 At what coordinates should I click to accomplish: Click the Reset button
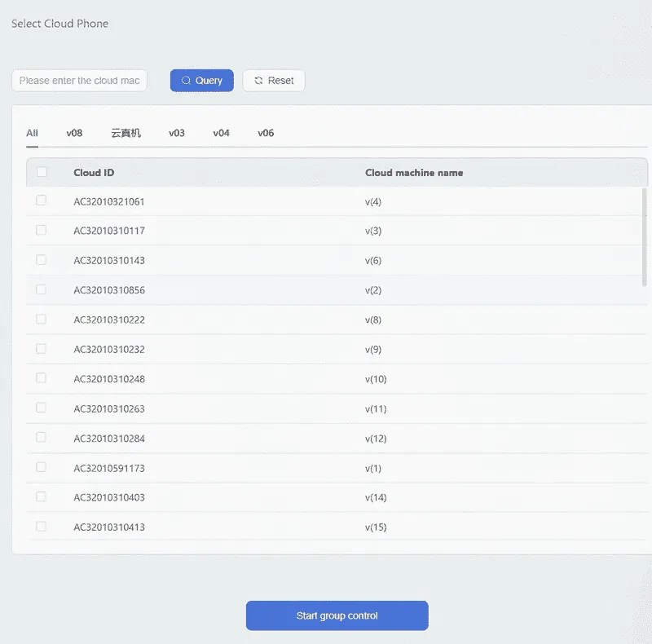tap(274, 81)
